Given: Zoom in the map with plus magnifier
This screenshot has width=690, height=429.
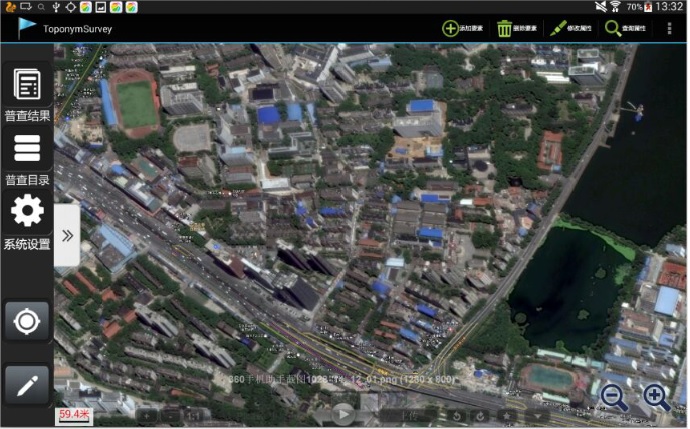Looking at the screenshot, I should click(x=656, y=397).
